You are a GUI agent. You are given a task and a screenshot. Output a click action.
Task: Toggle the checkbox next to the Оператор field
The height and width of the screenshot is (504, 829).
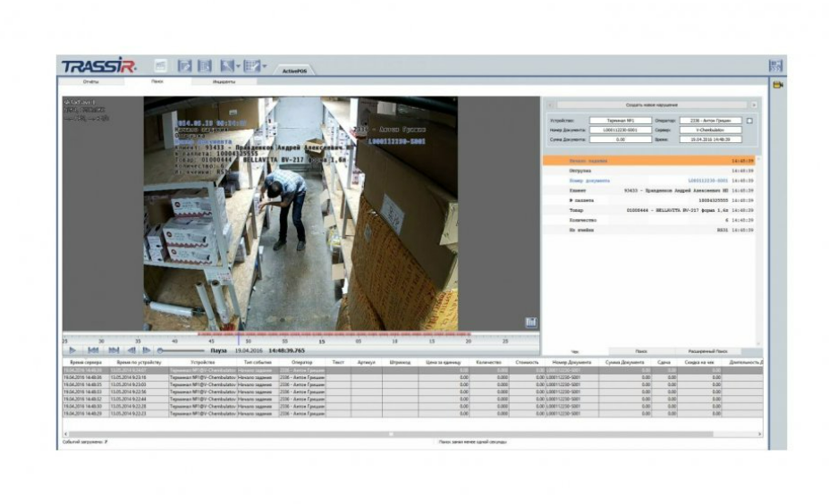tap(749, 121)
